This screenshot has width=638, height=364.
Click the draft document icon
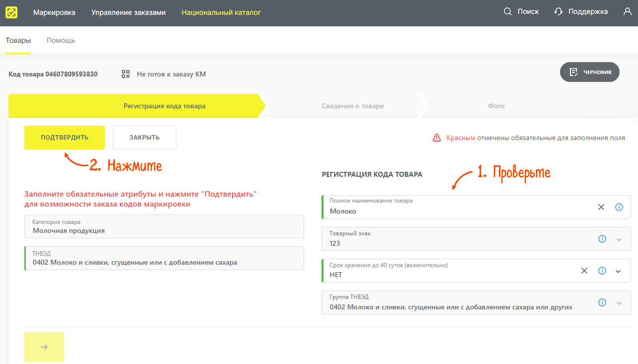[x=574, y=72]
